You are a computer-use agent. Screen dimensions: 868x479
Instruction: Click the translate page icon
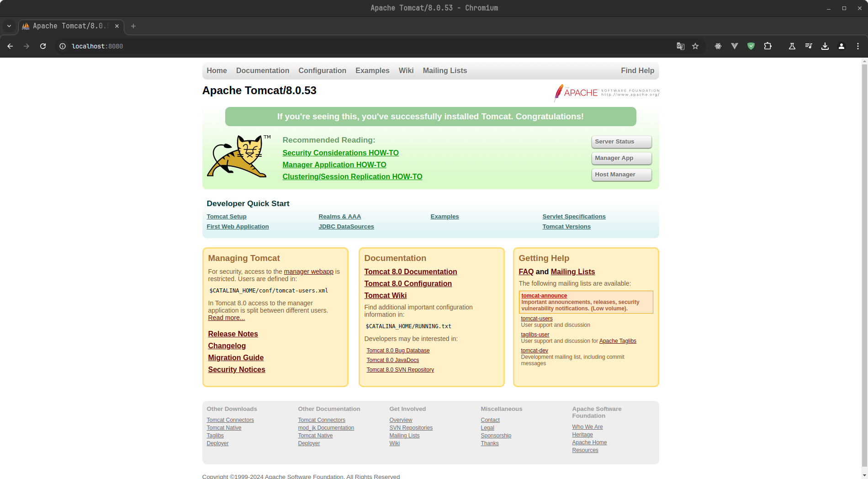tap(681, 46)
